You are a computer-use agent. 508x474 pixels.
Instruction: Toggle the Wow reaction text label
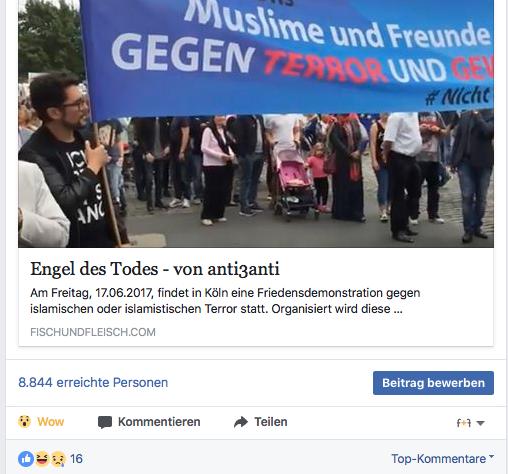[50, 422]
